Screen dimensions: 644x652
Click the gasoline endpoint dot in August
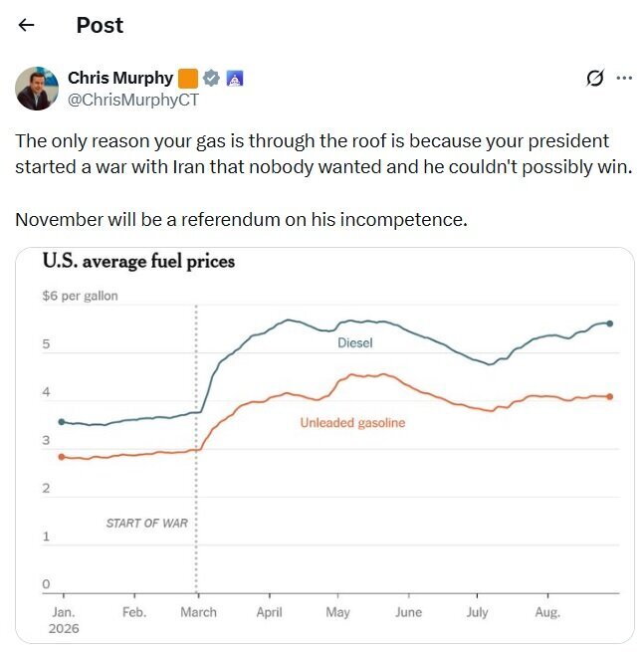[609, 397]
